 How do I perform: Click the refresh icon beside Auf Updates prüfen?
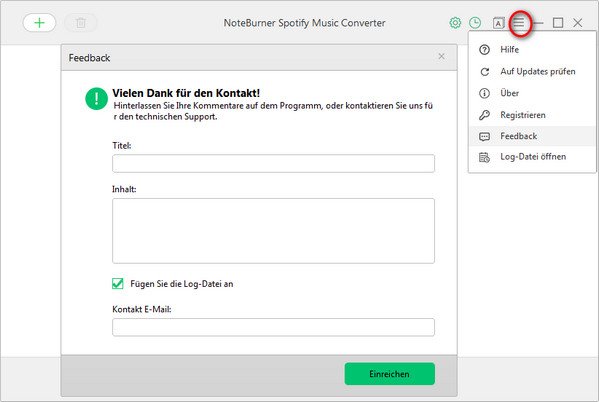(x=485, y=72)
